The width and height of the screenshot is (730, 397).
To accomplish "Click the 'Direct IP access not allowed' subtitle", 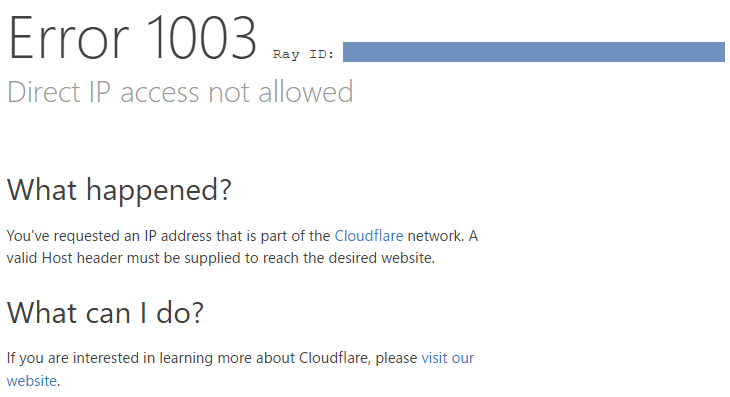I will pos(180,92).
